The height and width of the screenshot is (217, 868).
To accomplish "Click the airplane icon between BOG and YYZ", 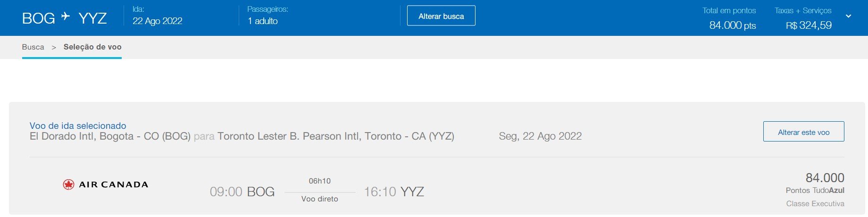I will pyautogui.click(x=66, y=17).
